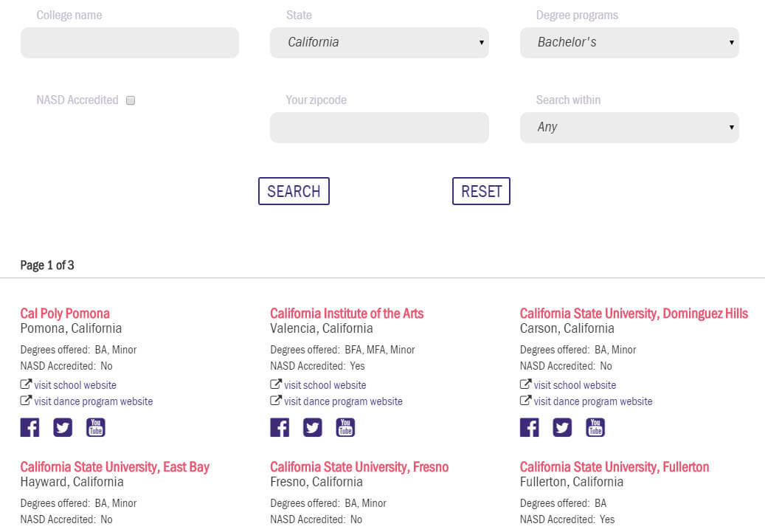This screenshot has width=765, height=532.
Task: Open the Degree programs dropdown showing Bachelor's
Action: pos(629,43)
